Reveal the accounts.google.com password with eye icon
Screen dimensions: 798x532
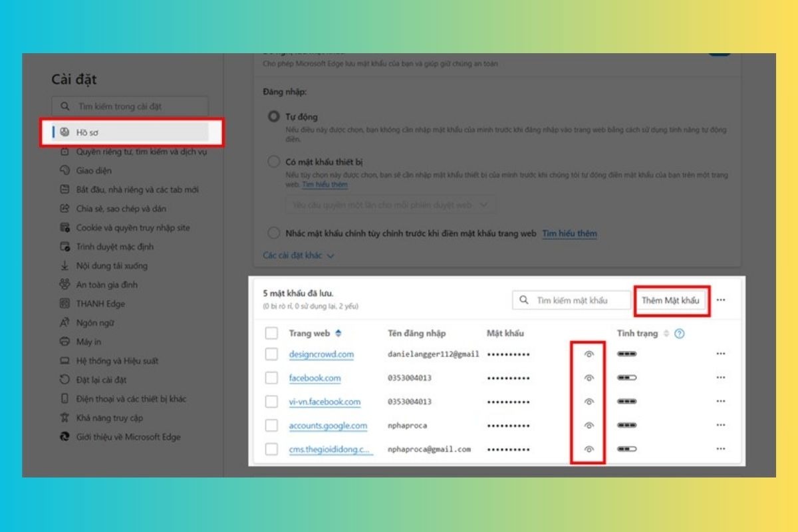(x=589, y=426)
